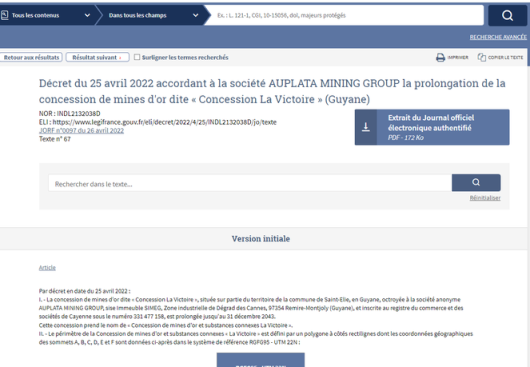
Task: Open the 'Tous les contenus' dropdown
Action: pos(47,15)
